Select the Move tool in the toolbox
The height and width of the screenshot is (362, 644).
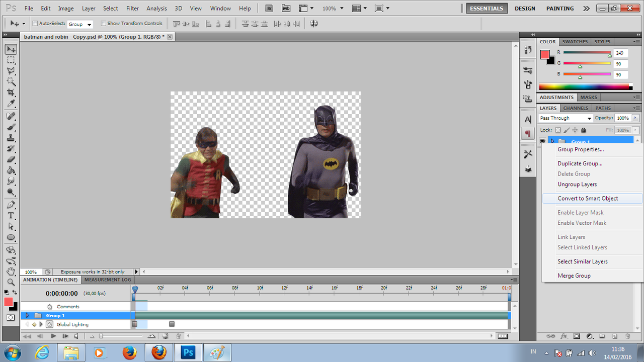tap(11, 49)
